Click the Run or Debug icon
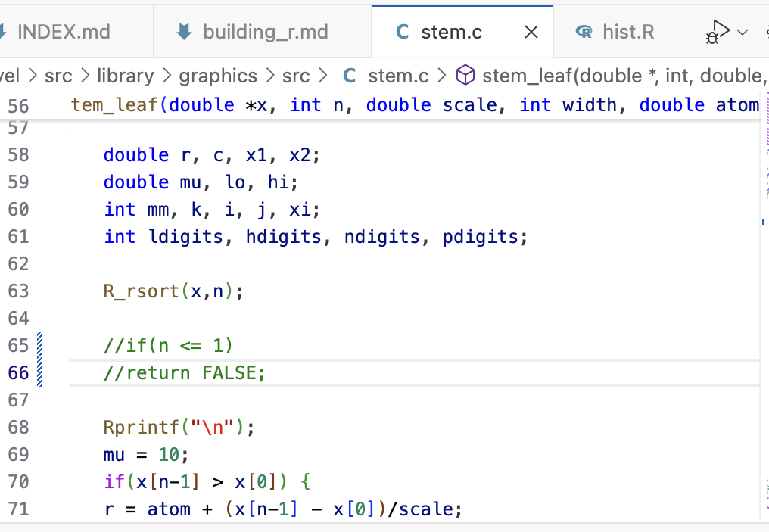The width and height of the screenshot is (769, 532). (718, 32)
